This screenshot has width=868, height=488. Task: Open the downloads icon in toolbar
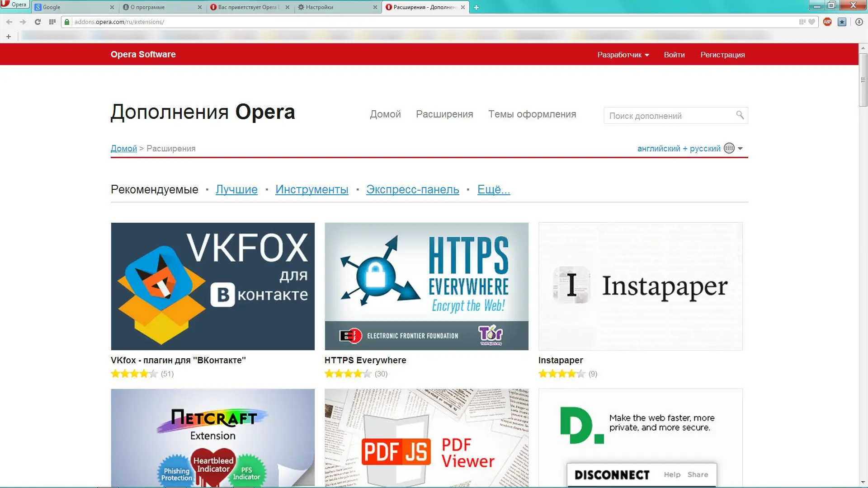tap(859, 22)
